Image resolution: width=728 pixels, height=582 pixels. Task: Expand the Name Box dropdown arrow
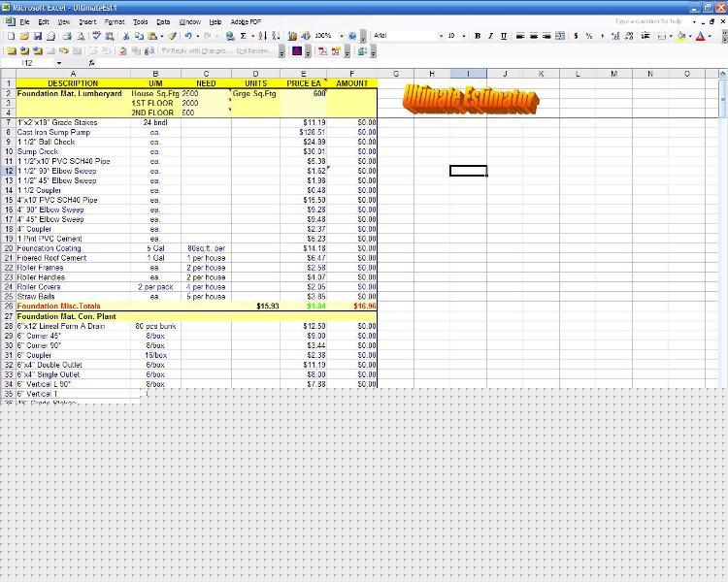click(x=59, y=63)
